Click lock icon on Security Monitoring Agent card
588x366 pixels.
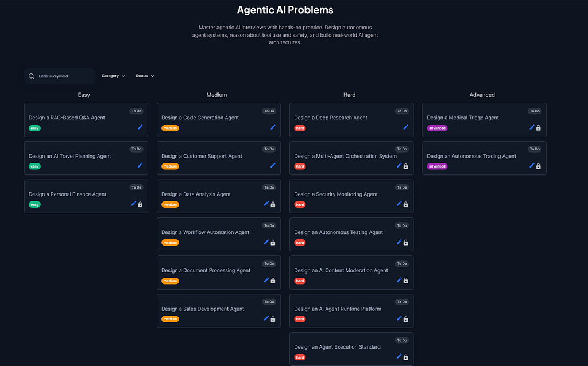[x=406, y=205]
